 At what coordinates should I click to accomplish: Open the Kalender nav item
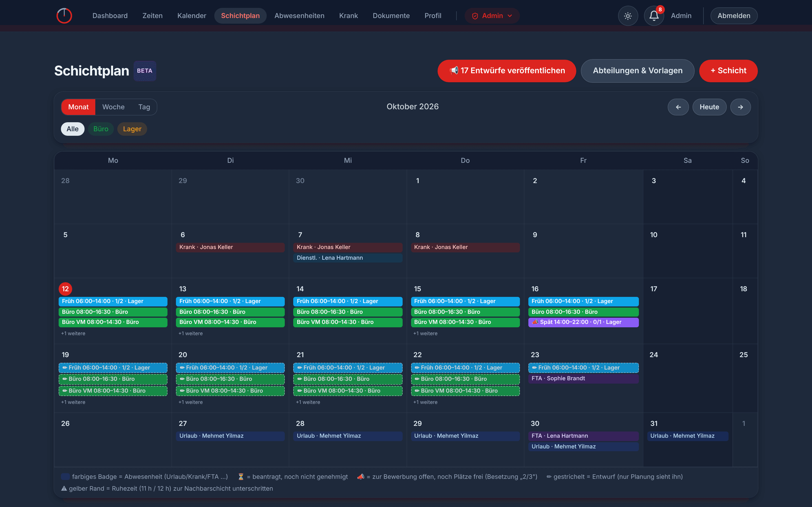tap(192, 16)
